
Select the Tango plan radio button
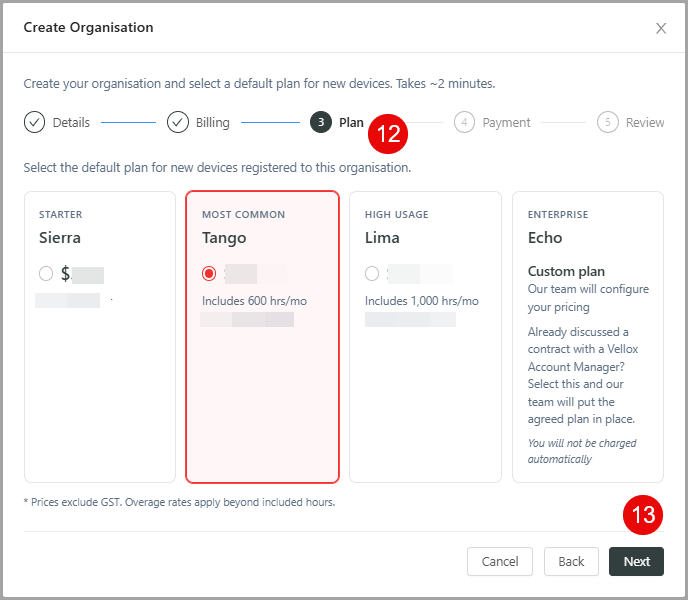[209, 273]
